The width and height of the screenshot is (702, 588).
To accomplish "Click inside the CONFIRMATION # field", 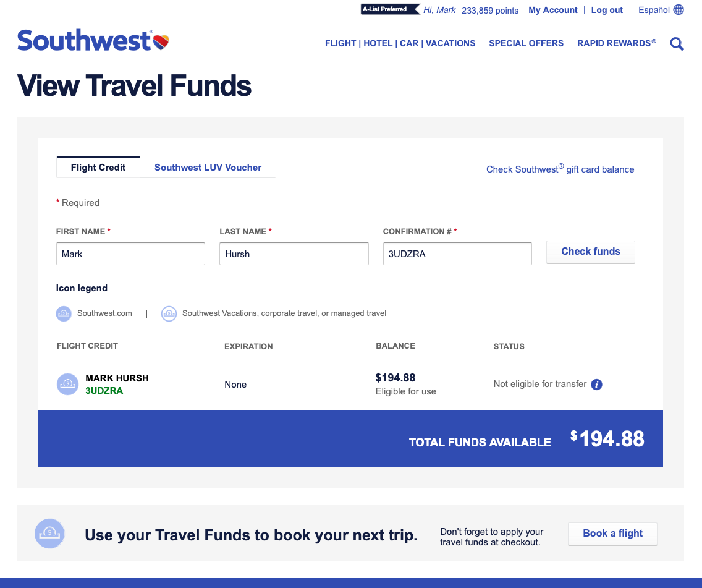I will (457, 254).
